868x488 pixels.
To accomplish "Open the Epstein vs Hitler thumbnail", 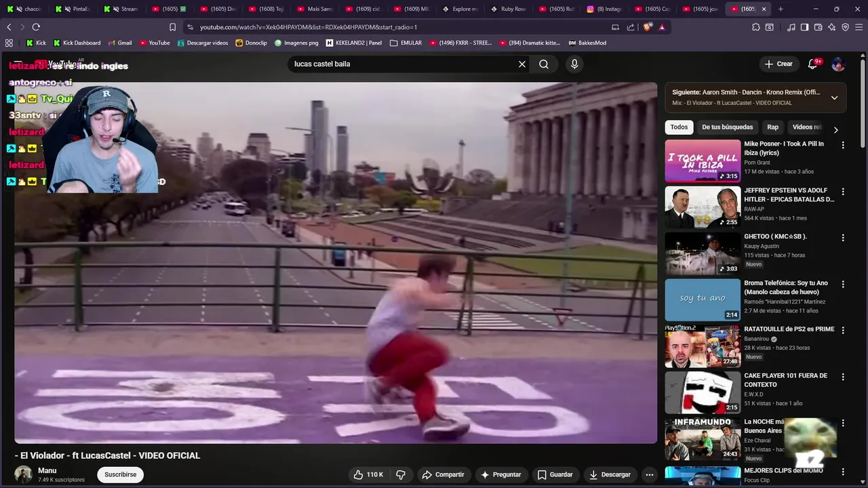I will click(x=703, y=207).
